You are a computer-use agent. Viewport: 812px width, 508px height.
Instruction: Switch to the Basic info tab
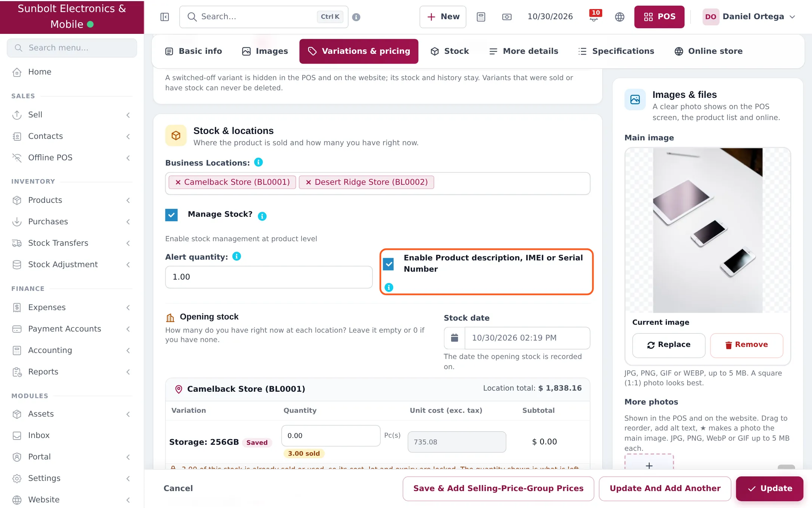[x=194, y=51]
